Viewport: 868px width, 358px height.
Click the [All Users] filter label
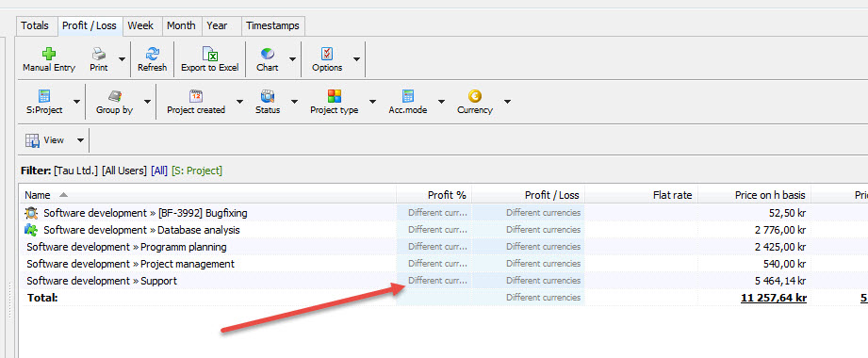coord(124,171)
